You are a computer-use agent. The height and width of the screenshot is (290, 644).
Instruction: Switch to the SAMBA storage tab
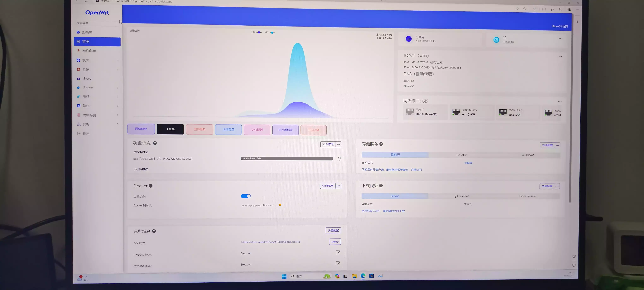point(462,155)
